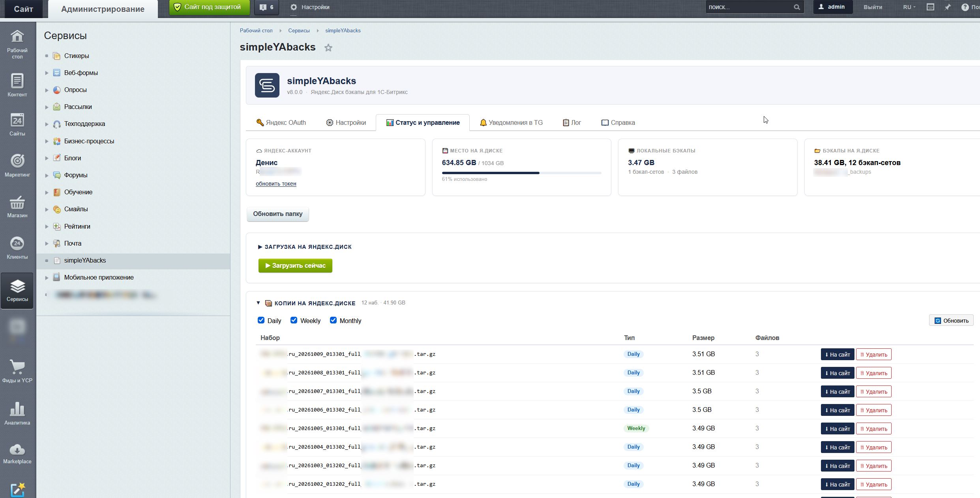Open the Рабочий стол sidebar section
Image resolution: width=980 pixels, height=498 pixels.
[17, 44]
